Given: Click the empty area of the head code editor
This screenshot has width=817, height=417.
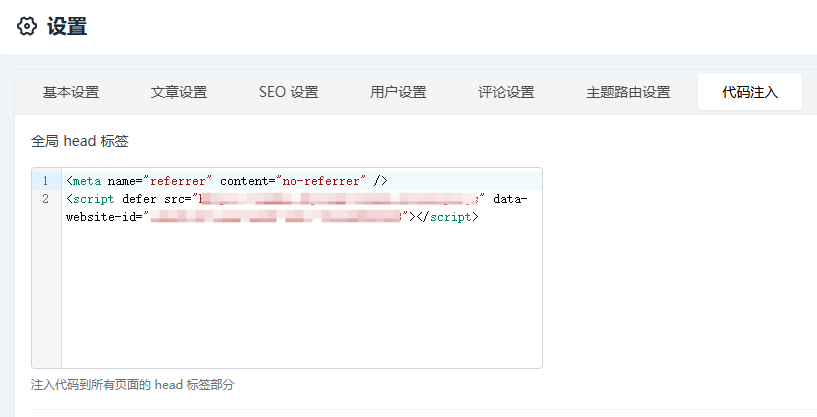Looking at the screenshot, I should (300, 300).
